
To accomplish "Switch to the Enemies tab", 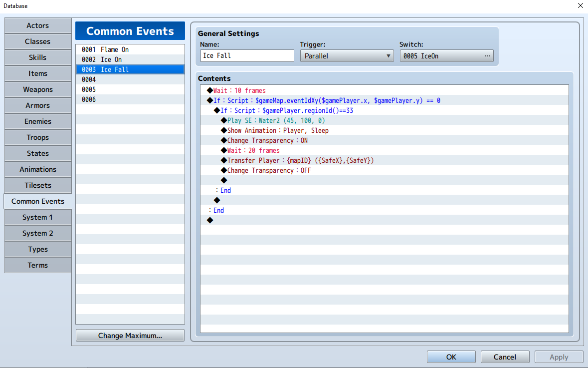I will (37, 121).
